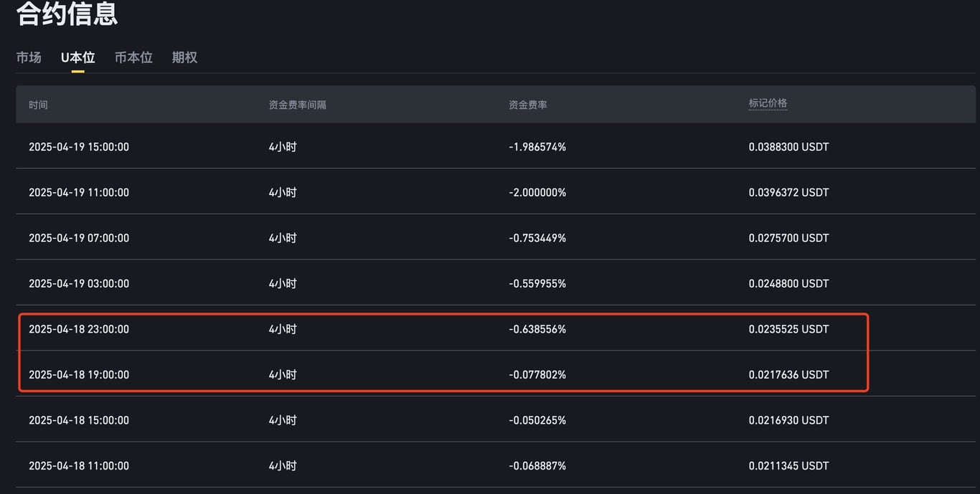Image resolution: width=980 pixels, height=494 pixels.
Task: Click the -0.068887% funding rate cell
Action: pyautogui.click(x=537, y=465)
